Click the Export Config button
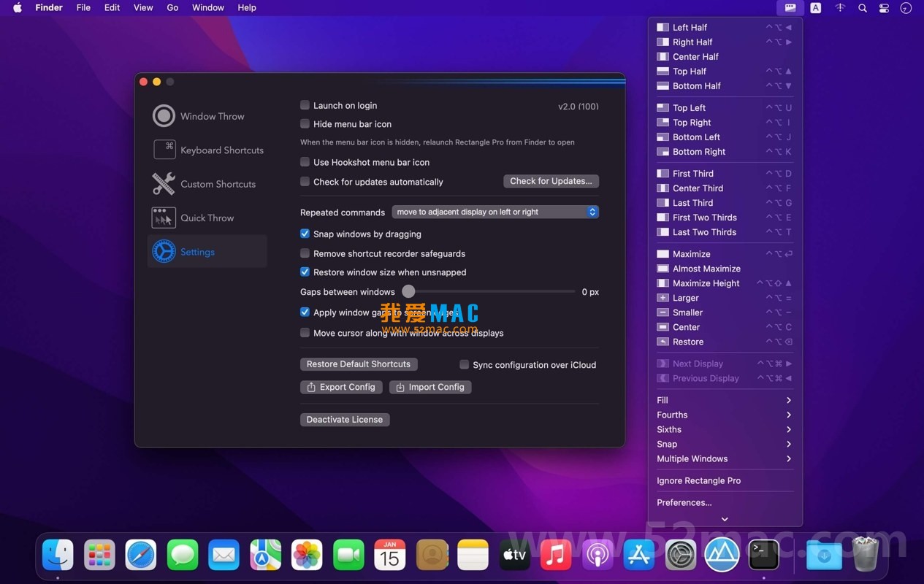Viewport: 924px width, 584px height. click(341, 387)
